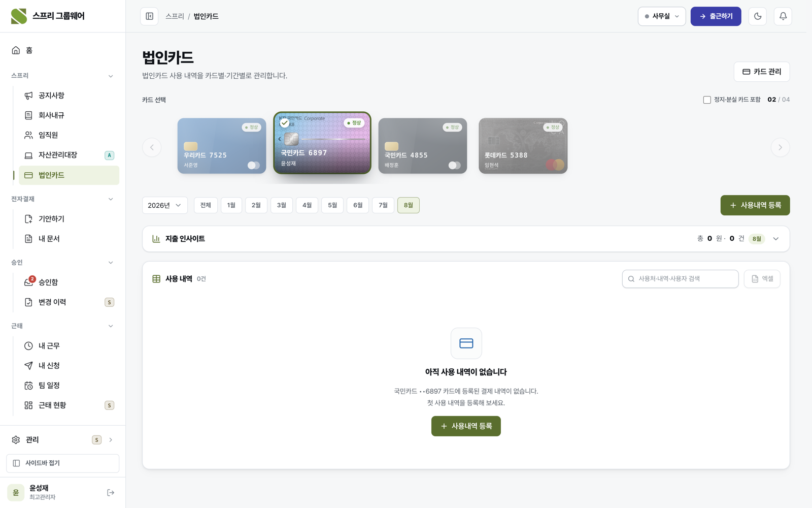Show next cards with right arrow
This screenshot has width=812, height=508.
coord(780,147)
